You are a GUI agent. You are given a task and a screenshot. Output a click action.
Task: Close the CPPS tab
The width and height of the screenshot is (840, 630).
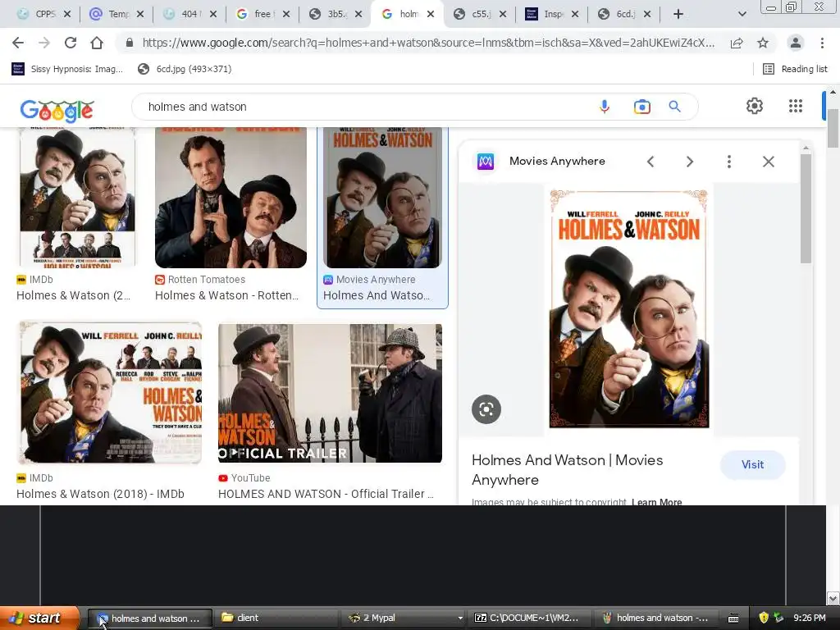point(67,15)
